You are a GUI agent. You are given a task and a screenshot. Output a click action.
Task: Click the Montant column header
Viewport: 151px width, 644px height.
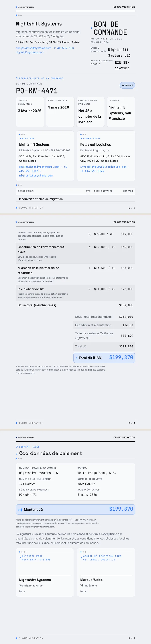[128, 191]
